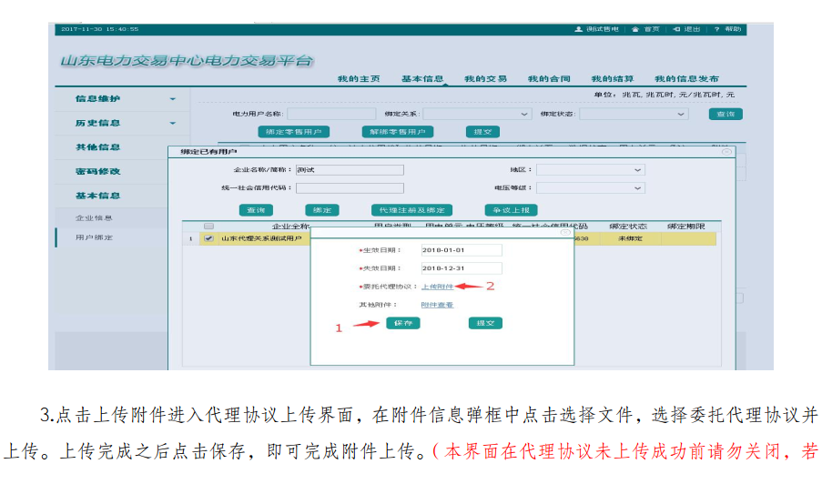The image size is (822, 504).
Task: Open the 电压等级 dropdown
Action: (x=637, y=188)
